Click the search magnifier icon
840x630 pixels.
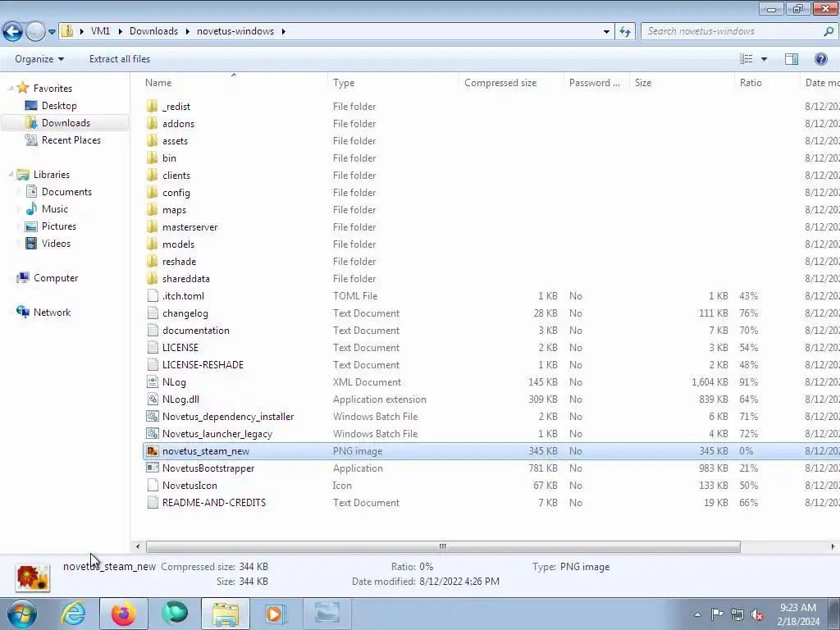(x=829, y=31)
